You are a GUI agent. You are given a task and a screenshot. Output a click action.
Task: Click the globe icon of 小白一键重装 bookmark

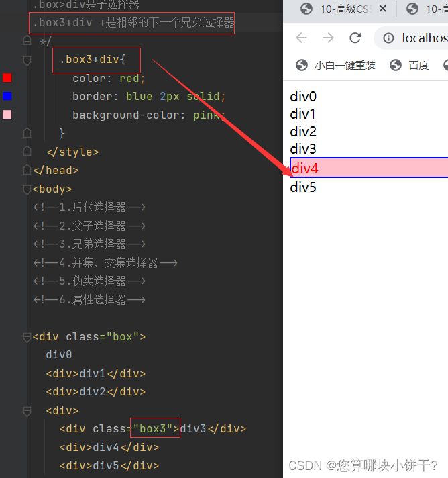pyautogui.click(x=302, y=65)
